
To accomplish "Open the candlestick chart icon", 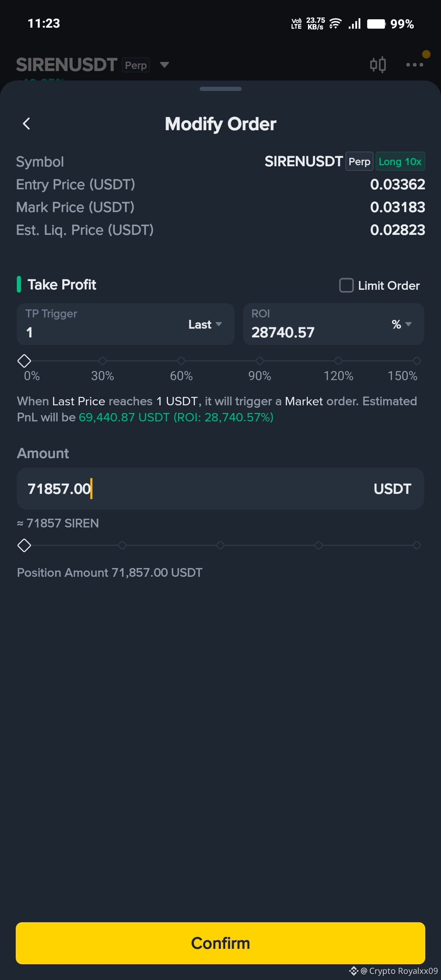I will pos(377,65).
